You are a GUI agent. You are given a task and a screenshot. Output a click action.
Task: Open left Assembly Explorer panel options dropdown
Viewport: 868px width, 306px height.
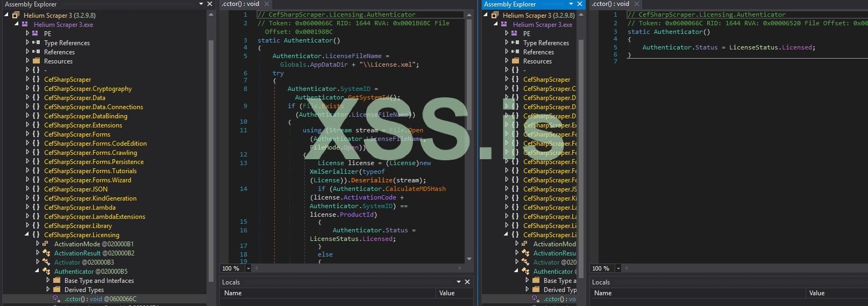point(201,4)
